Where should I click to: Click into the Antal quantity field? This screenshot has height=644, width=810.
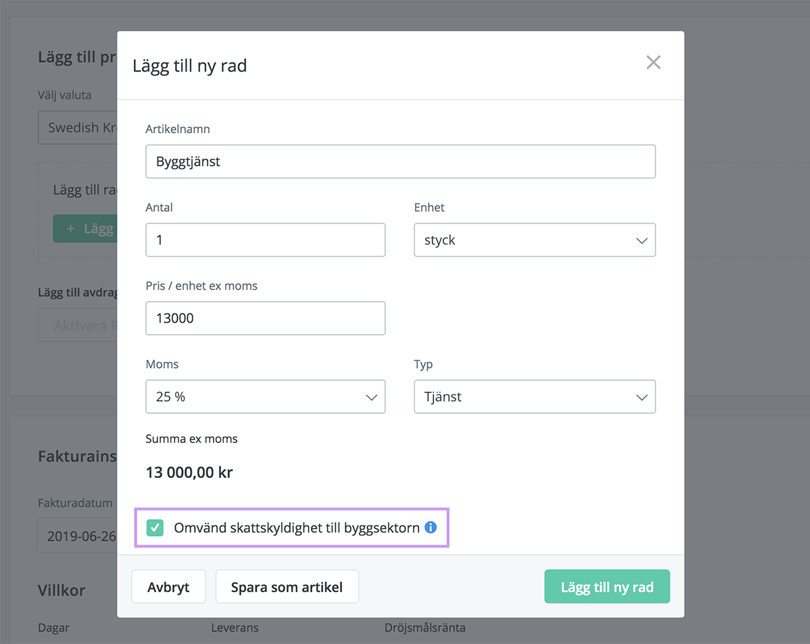[x=265, y=240]
